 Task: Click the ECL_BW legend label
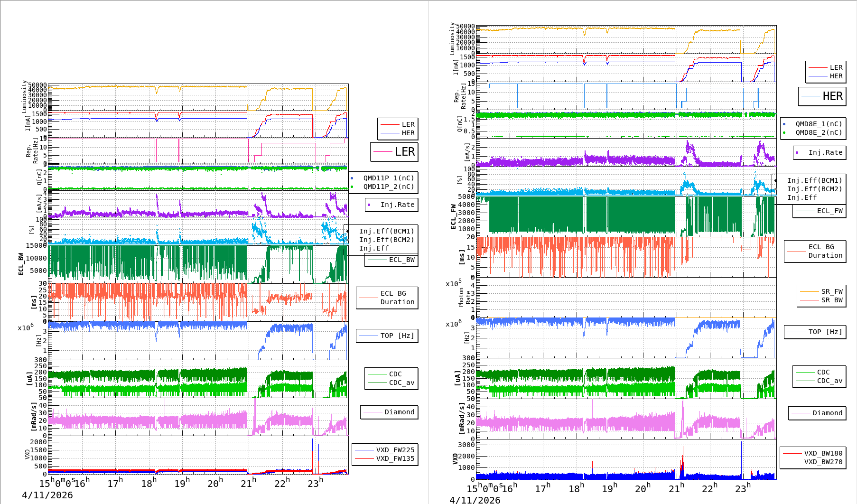tap(401, 260)
